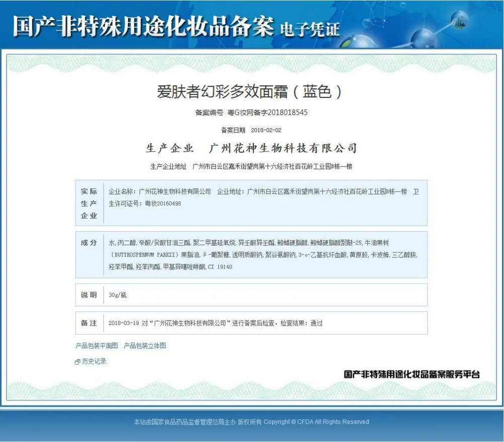Click the manufacturer name 广州花神生物科技有限公司 heading
Screen dimensions: 504x442
[x=283, y=148]
